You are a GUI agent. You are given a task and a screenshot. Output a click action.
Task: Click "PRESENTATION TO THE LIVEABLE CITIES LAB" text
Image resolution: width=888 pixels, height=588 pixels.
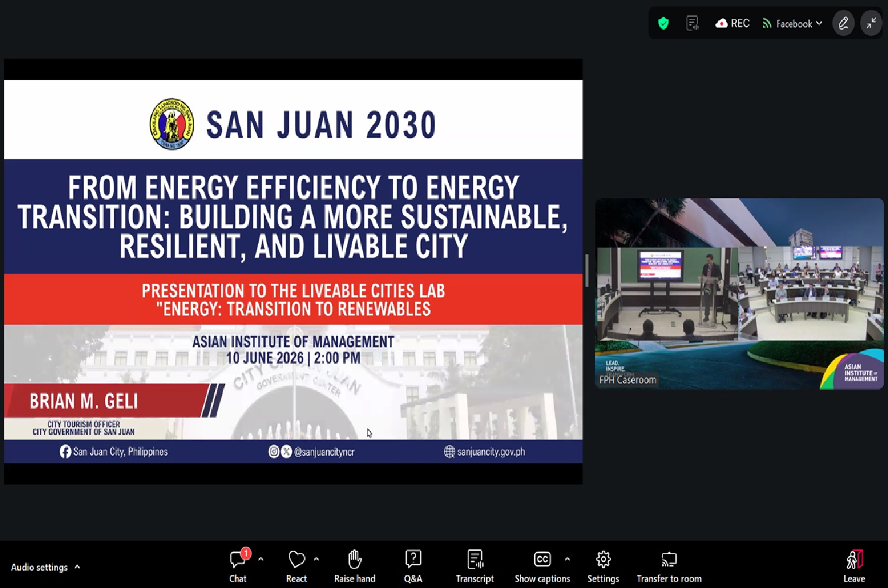(293, 291)
